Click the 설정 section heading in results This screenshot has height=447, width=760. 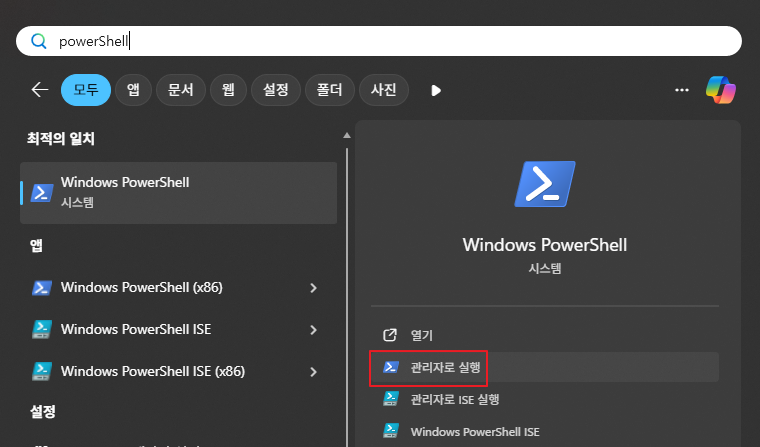coord(43,412)
